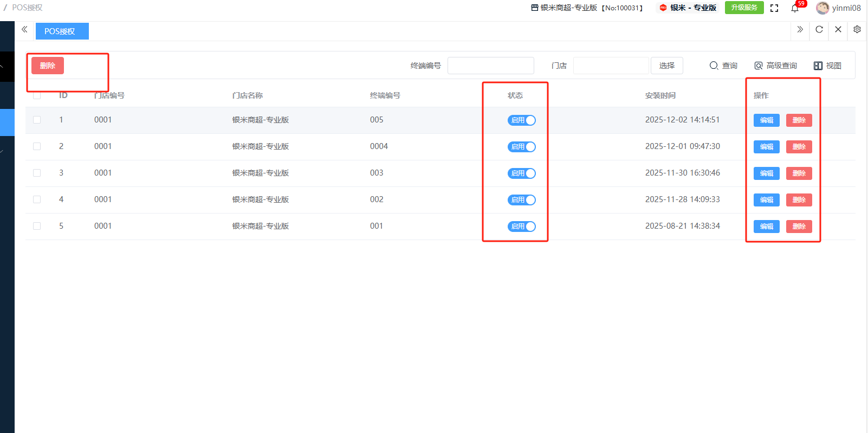868x433 pixels.
Task: Click the notification bell icon
Action: coord(795,8)
